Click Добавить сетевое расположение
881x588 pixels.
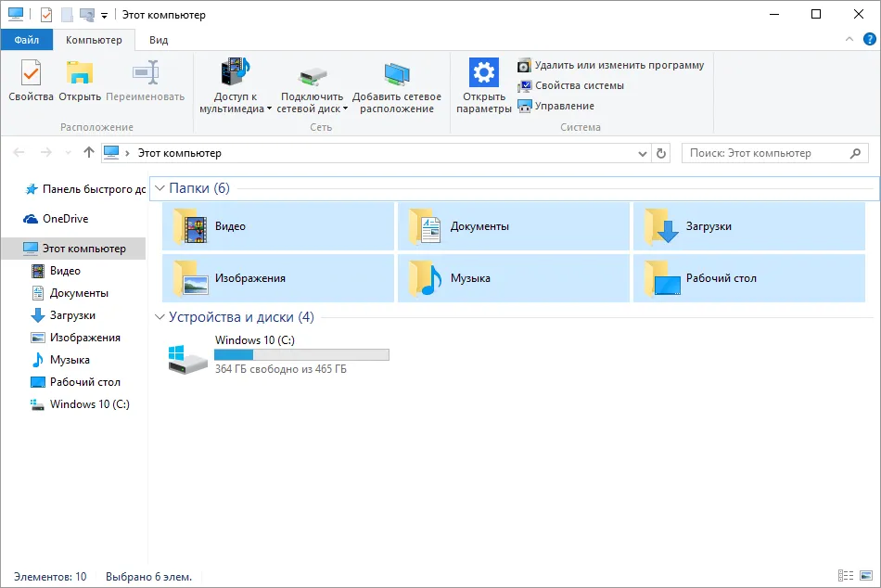click(397, 85)
